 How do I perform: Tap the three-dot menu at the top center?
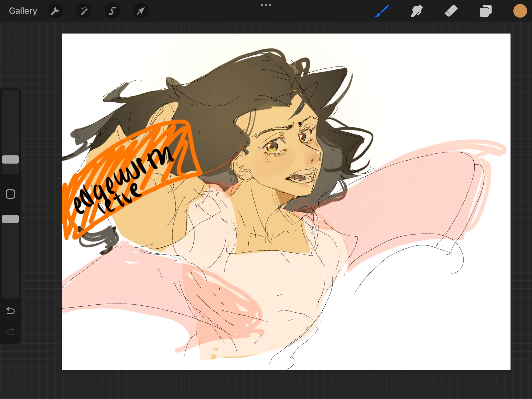pyautogui.click(x=266, y=5)
